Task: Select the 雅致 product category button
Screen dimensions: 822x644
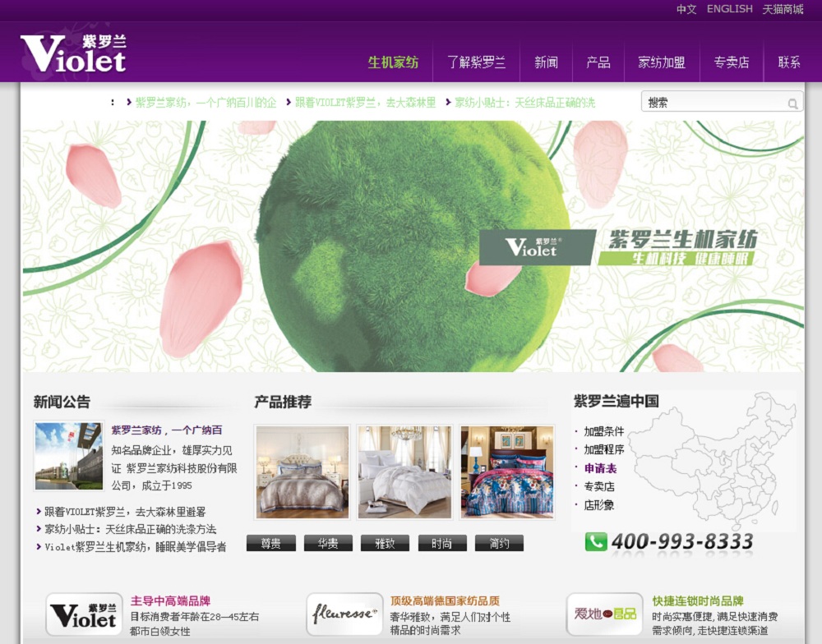Action: point(385,544)
